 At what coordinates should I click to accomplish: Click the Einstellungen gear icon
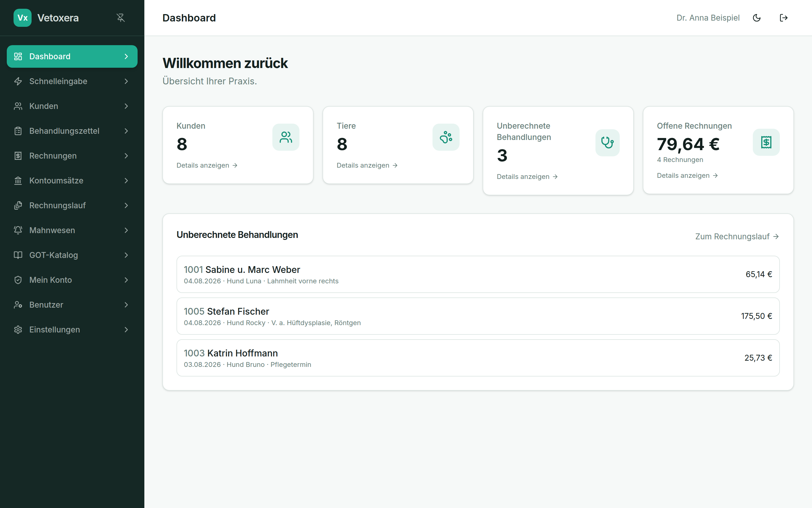click(x=18, y=330)
